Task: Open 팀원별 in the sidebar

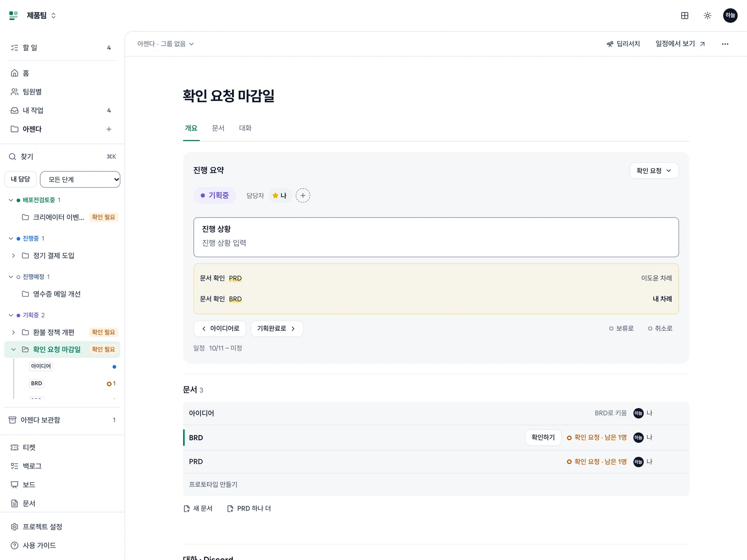Action: (63, 92)
